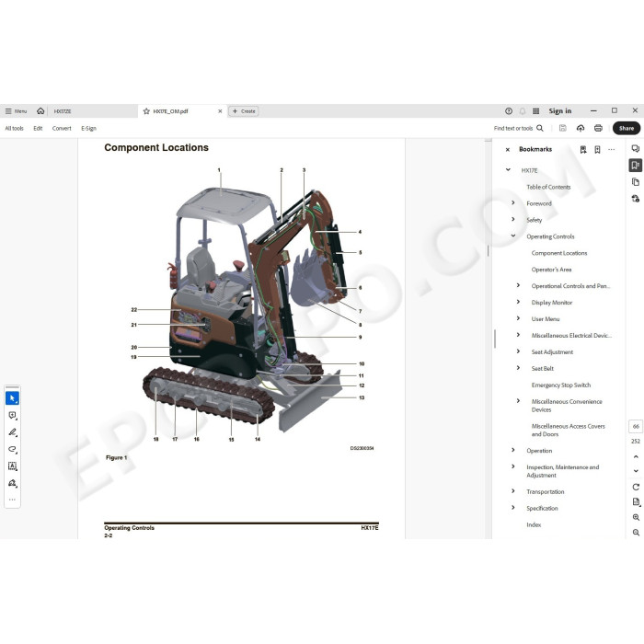Open the apps grid icon
Viewport: 644px width, 644px height.
(536, 111)
